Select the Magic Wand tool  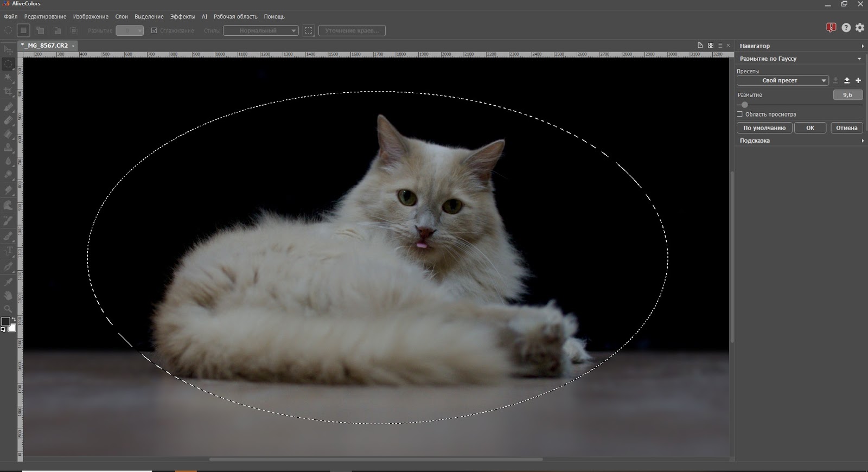click(x=8, y=78)
